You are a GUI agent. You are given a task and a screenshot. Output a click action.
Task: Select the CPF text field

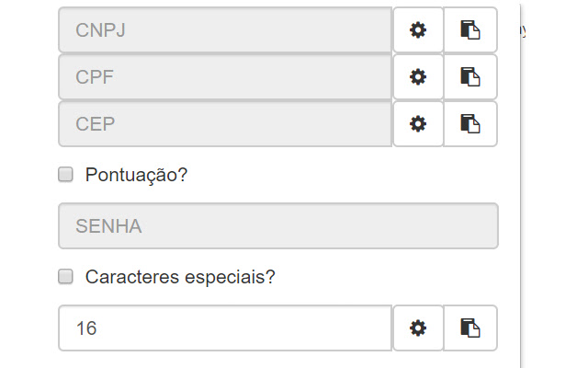225,77
